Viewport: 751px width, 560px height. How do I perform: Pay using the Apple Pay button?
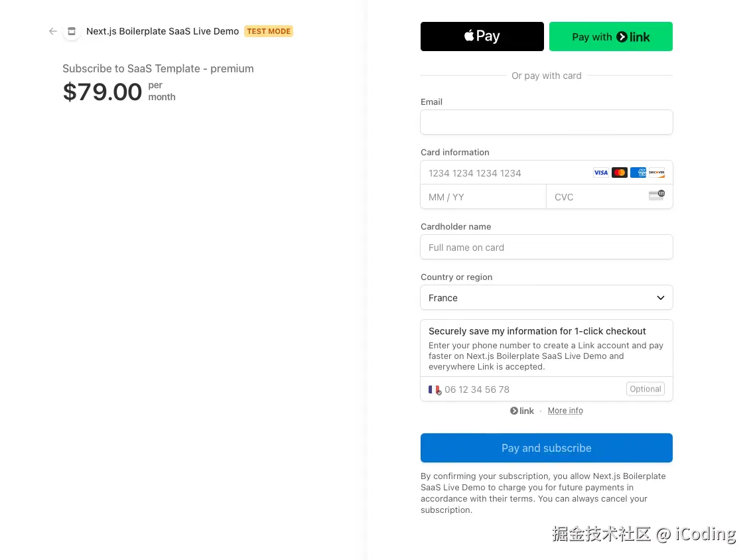coord(482,36)
